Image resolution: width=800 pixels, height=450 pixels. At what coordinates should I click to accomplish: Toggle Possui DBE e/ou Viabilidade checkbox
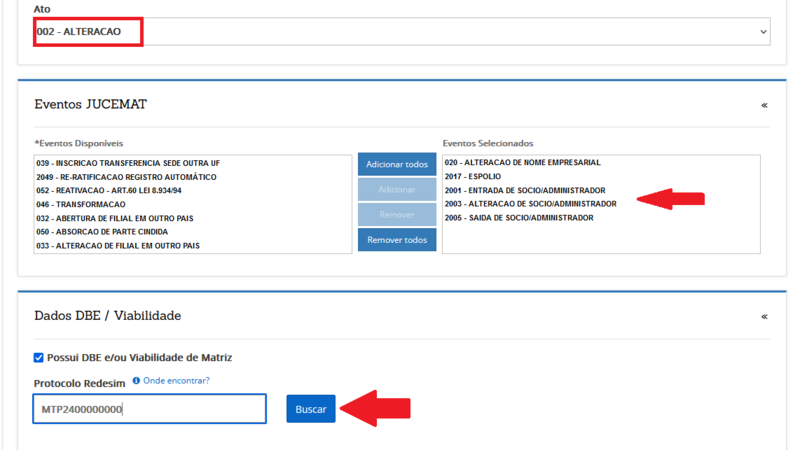[39, 358]
